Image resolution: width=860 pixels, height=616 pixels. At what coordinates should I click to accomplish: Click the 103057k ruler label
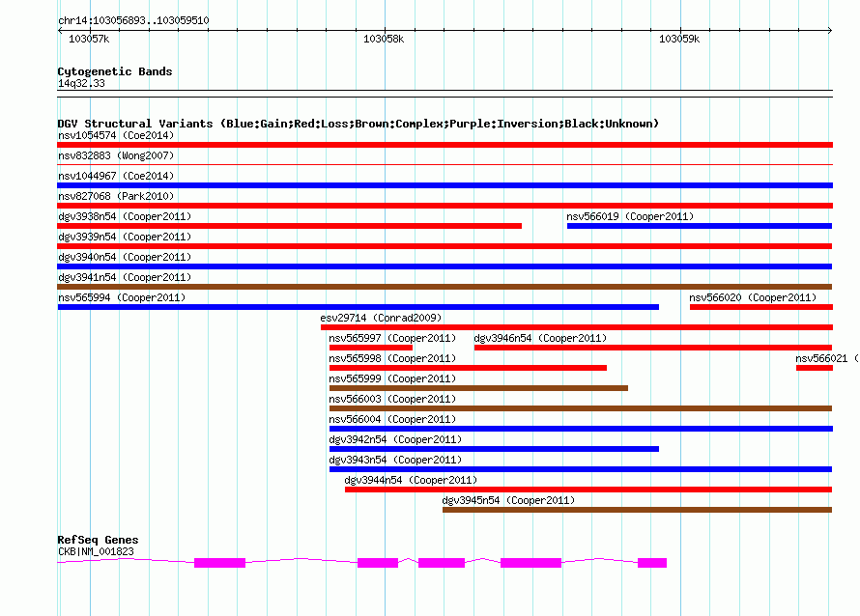[89, 39]
